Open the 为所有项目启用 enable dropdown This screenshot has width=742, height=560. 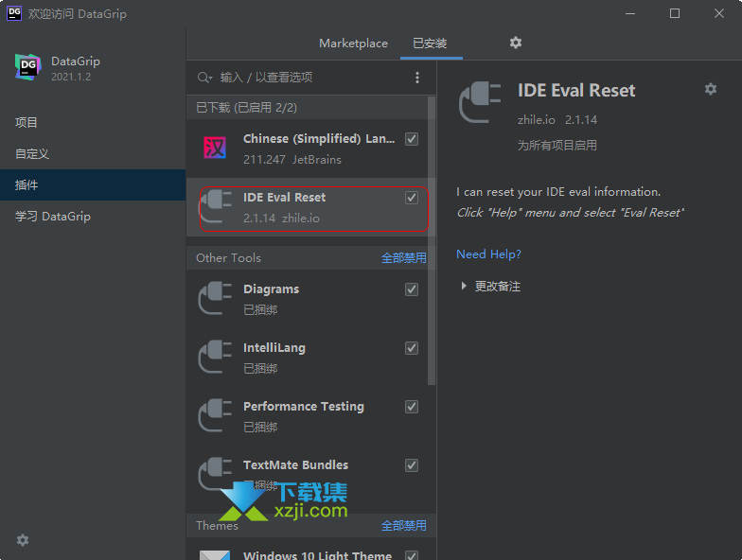556,146
